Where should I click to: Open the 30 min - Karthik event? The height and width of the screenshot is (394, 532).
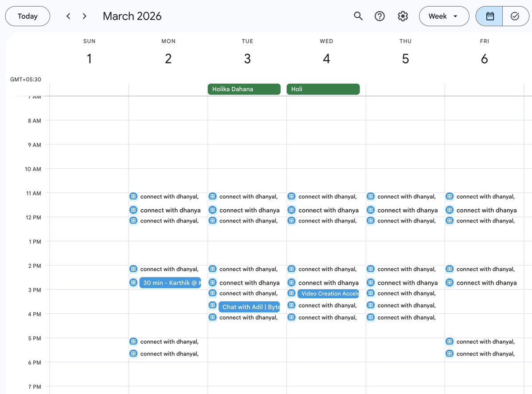[x=170, y=283]
